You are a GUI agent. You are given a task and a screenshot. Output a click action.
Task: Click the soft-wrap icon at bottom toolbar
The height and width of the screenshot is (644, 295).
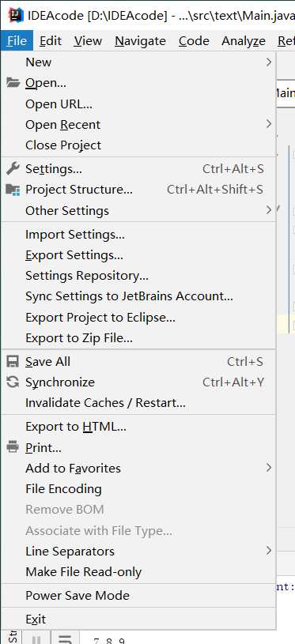pos(66,639)
